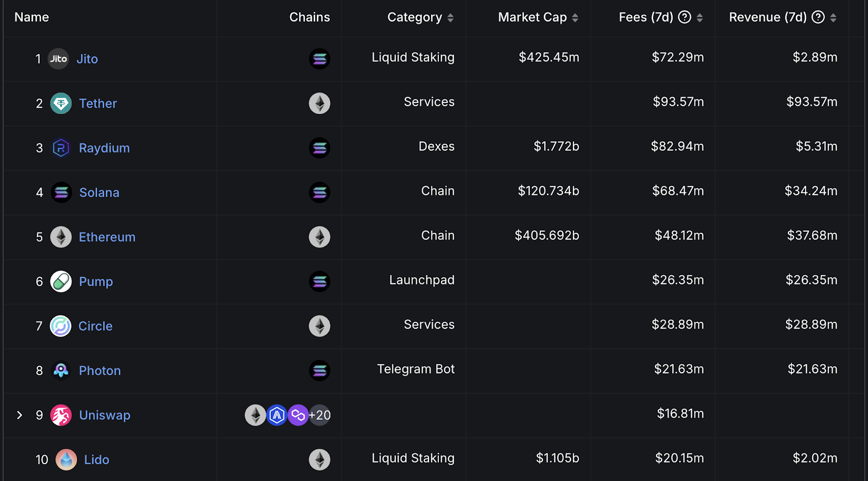Click Solana chain icon in Photon row

(x=320, y=370)
